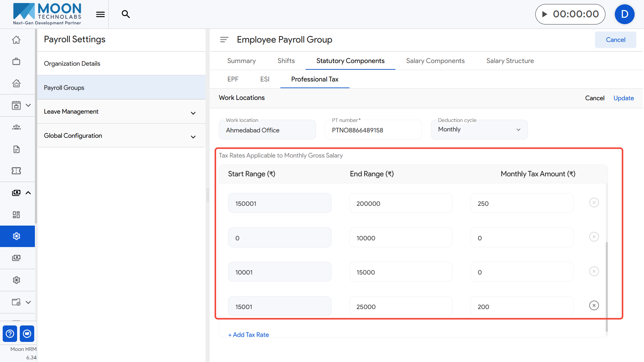This screenshot has height=362, width=644.
Task: Switch to the EPF sub-tab
Action: pos(233,79)
